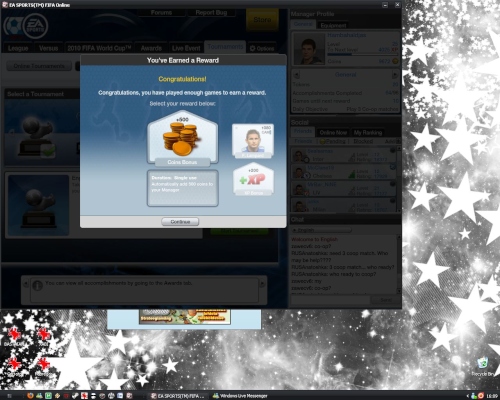Go to next General stats page arrow
The width and height of the screenshot is (500, 400).
point(395,74)
